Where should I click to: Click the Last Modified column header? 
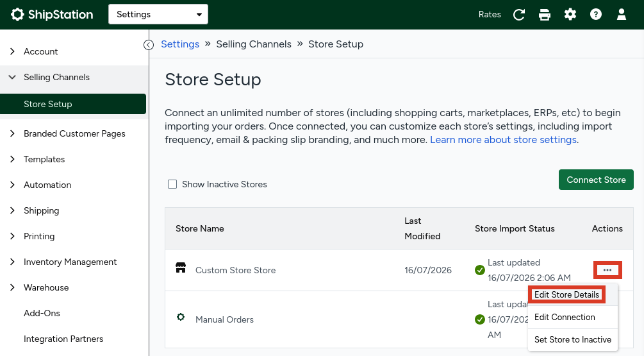coord(422,228)
